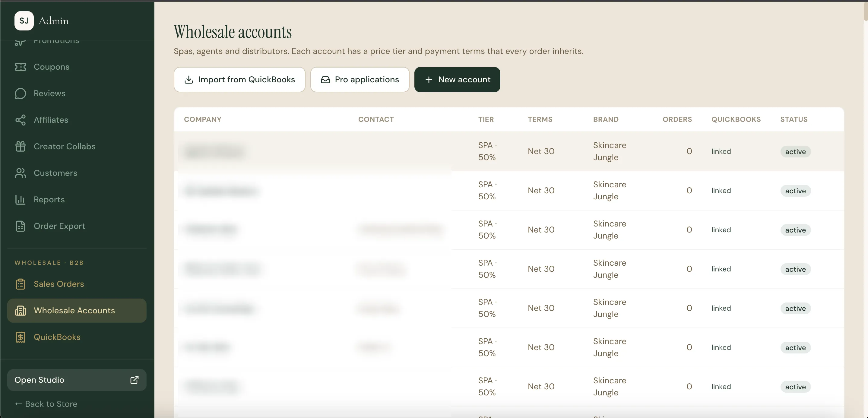Screen dimensions: 868x418
Task: Open Coupons via its ticket icon
Action: (x=20, y=67)
